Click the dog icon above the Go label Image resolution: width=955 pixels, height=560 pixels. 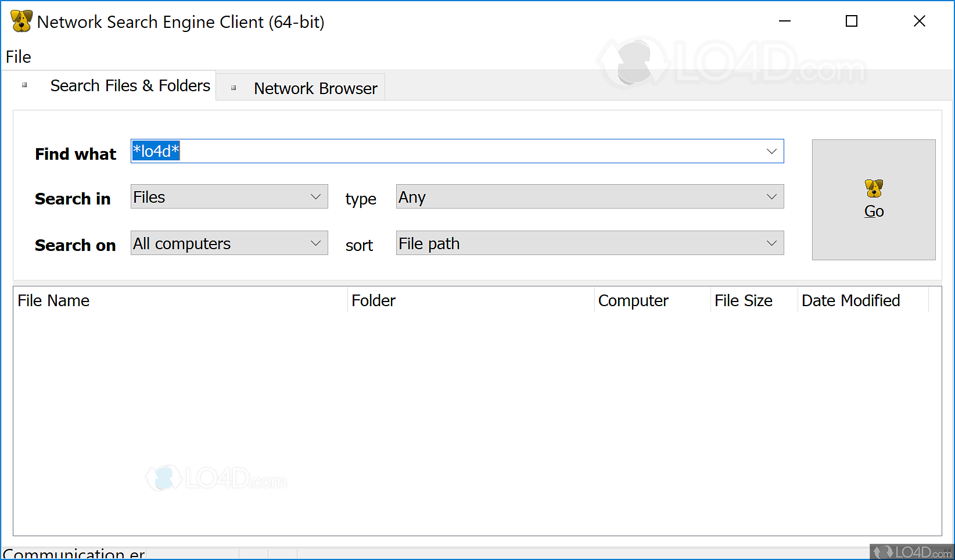point(874,188)
